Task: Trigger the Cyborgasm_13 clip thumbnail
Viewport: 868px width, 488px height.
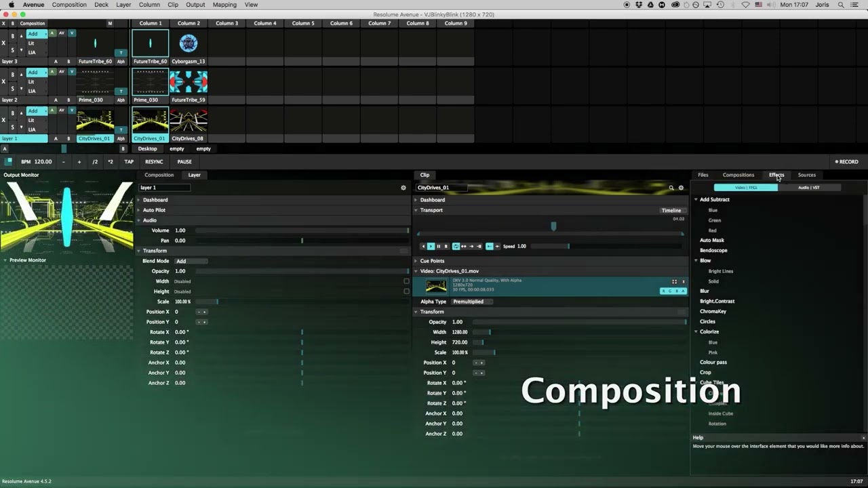Action: (x=189, y=43)
